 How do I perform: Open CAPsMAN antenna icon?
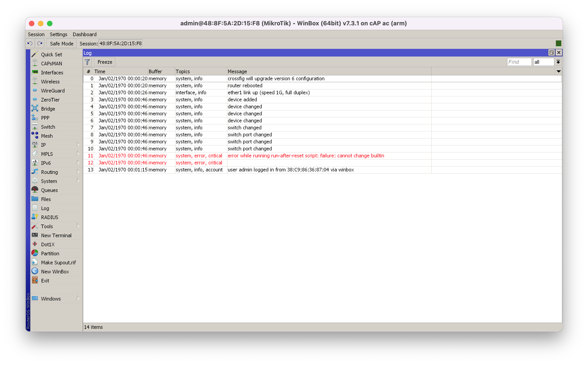35,63
